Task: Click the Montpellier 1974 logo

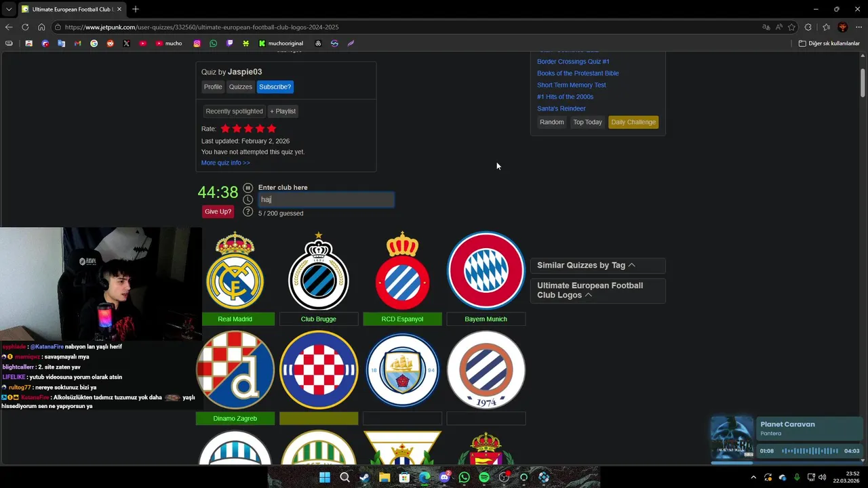Action: click(486, 370)
